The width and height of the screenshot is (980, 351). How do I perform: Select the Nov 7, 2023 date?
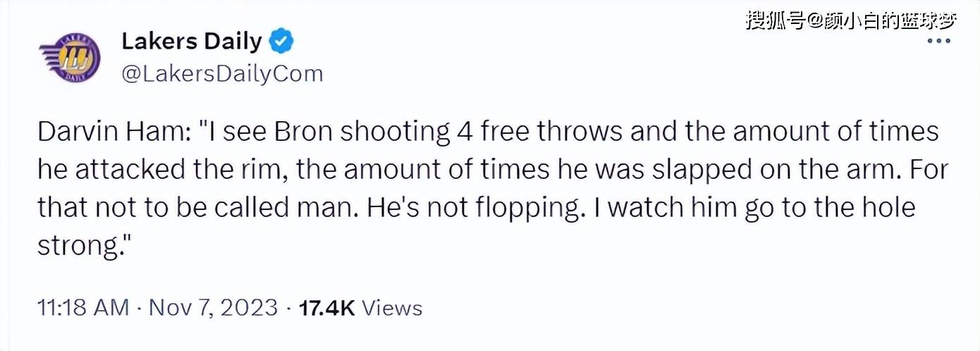[x=212, y=308]
